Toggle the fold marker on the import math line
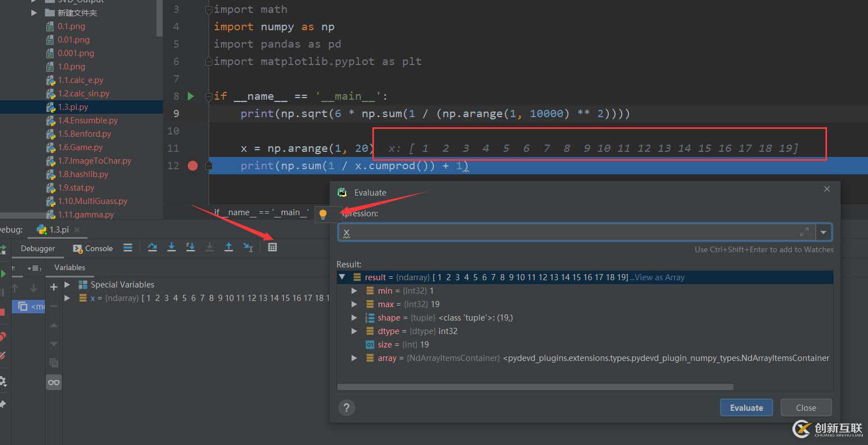868x445 pixels. pos(209,10)
